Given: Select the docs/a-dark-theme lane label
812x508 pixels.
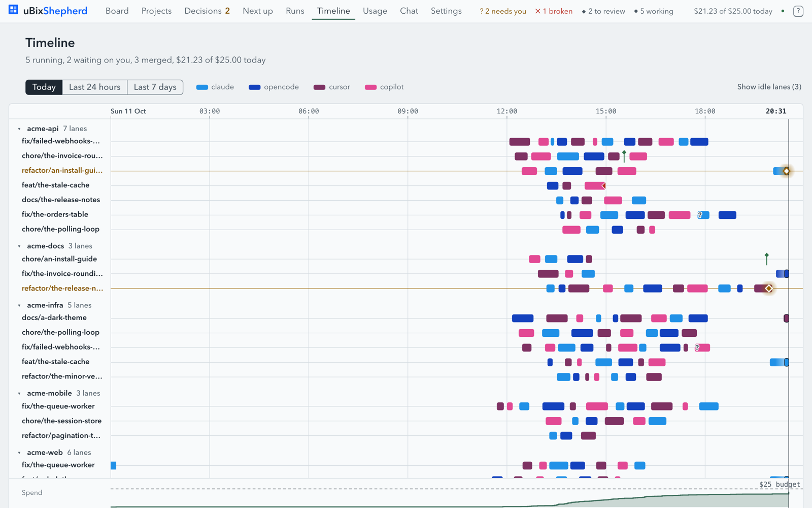Looking at the screenshot, I should [x=54, y=318].
